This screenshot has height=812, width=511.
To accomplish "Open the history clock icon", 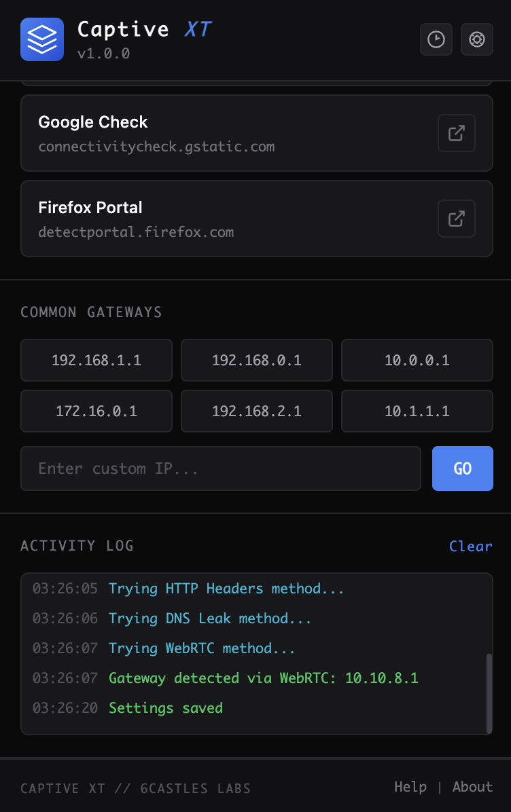I will coord(436,39).
